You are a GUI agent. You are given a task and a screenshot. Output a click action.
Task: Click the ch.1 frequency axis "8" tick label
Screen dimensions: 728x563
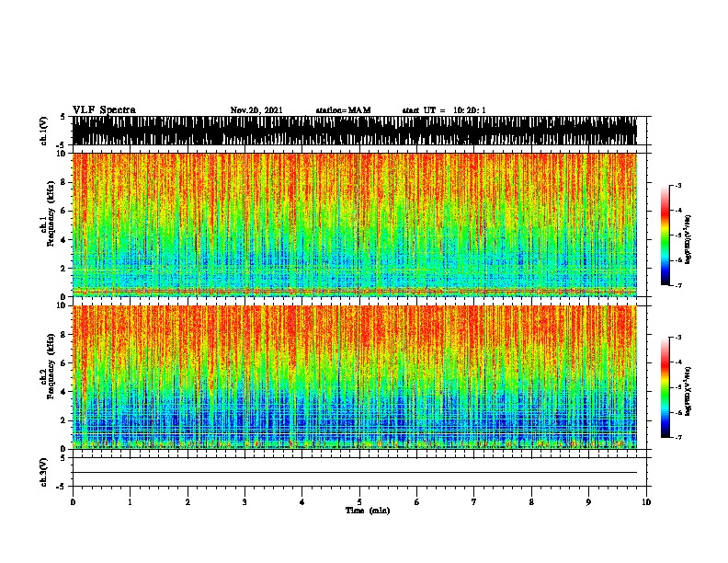(x=64, y=182)
